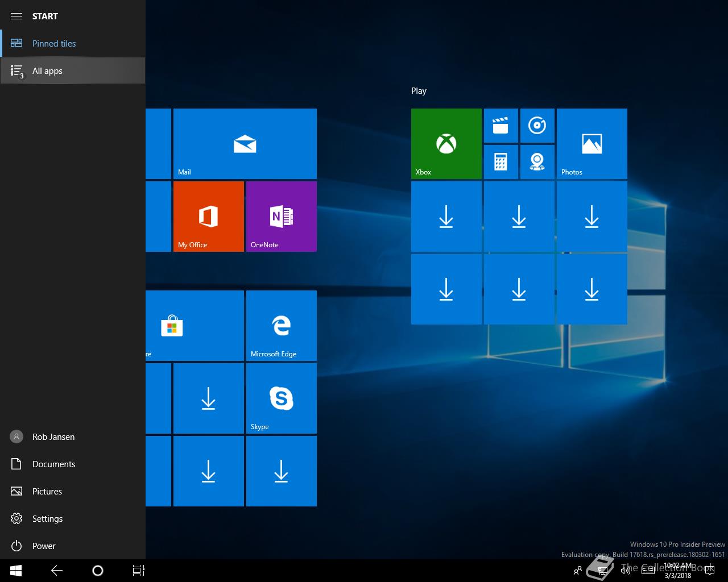The image size is (728, 582).
Task: Open the Skype tile
Action: [x=282, y=398]
